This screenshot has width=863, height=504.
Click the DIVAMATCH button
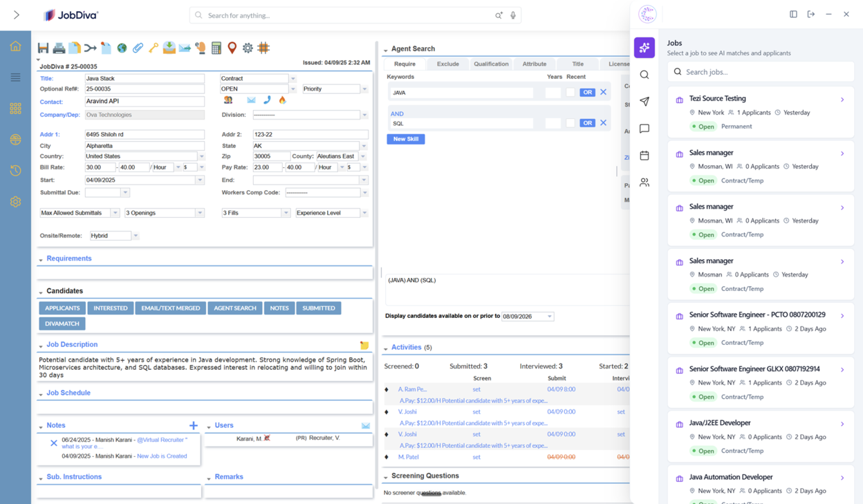(x=62, y=324)
